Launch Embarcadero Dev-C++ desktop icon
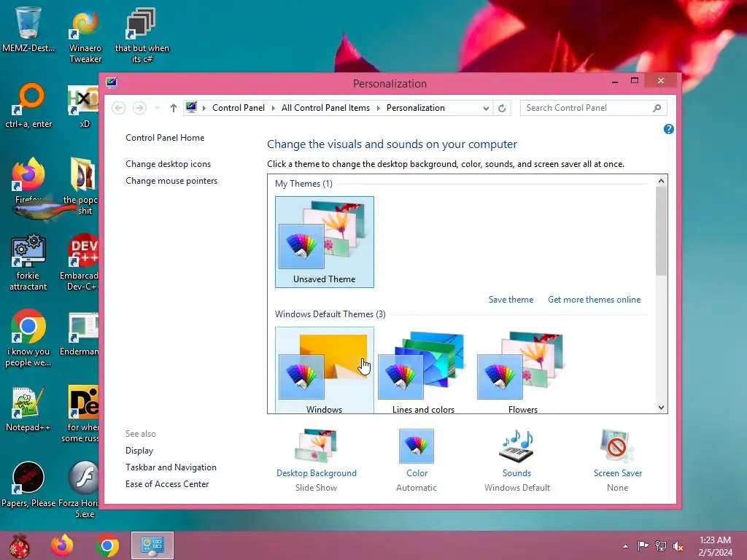 pos(80,262)
